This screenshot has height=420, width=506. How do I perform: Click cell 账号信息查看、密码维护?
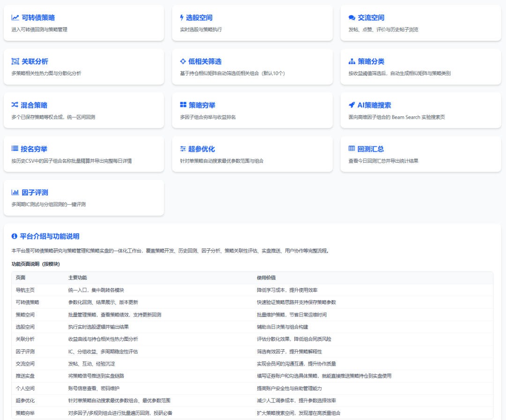pyautogui.click(x=94, y=388)
